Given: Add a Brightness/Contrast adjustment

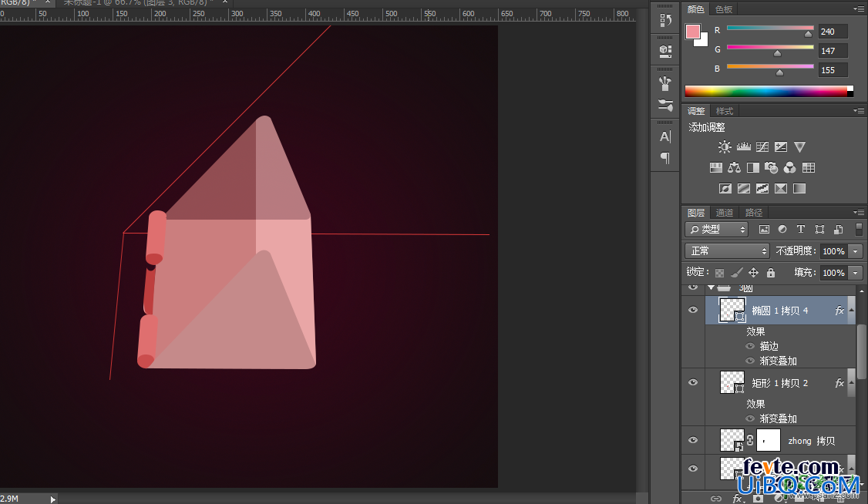Looking at the screenshot, I should point(725,146).
